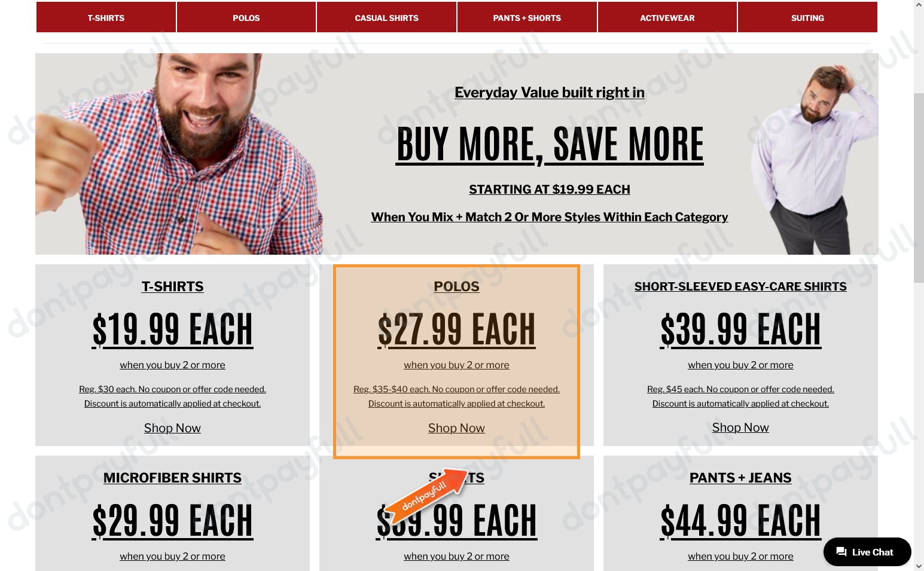Open the POLOS category tab

pos(246,17)
